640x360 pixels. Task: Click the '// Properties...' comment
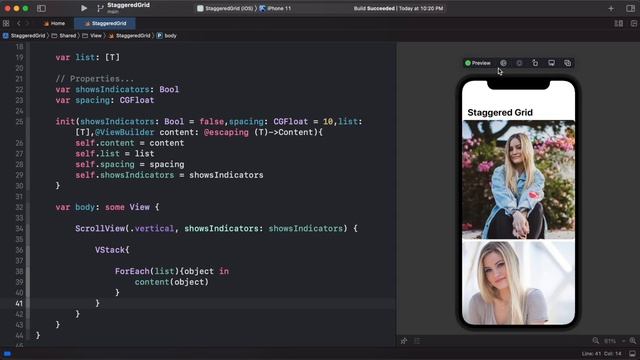95,79
